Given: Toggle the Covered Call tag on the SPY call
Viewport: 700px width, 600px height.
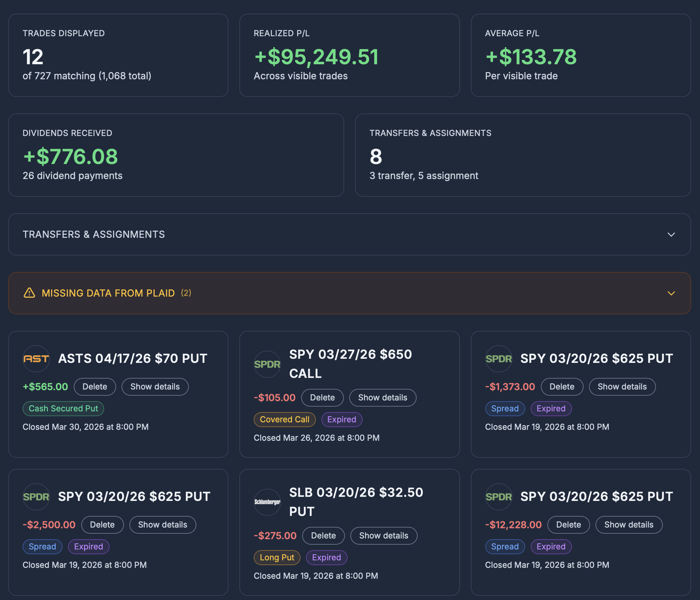Looking at the screenshot, I should click(284, 419).
